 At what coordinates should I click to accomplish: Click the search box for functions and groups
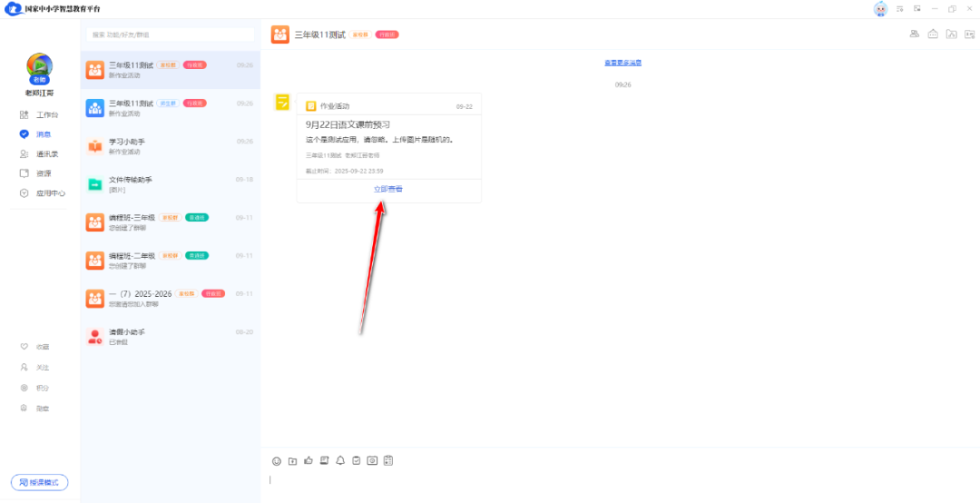pos(171,35)
